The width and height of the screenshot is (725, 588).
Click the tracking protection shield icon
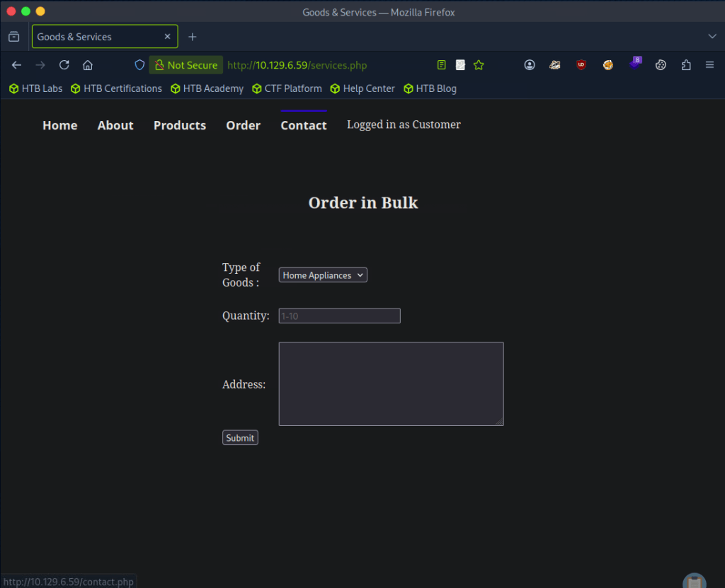[x=139, y=65]
